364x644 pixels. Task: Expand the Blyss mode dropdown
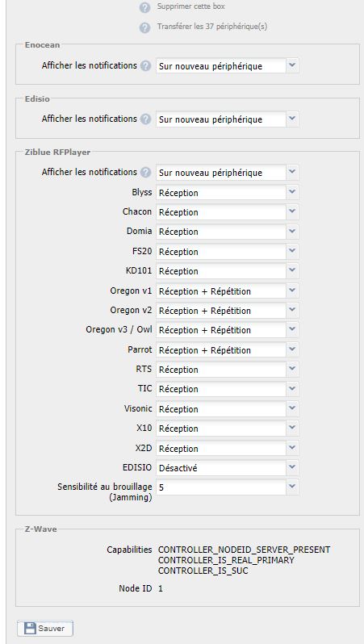click(227, 192)
